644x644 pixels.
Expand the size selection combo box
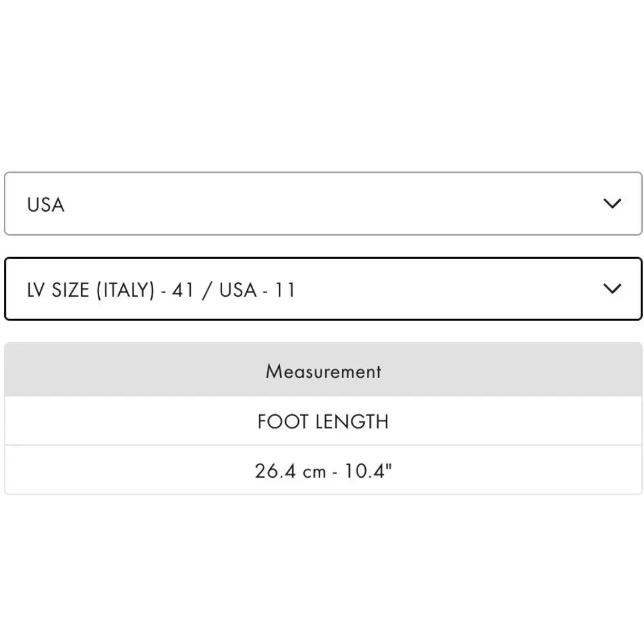pyautogui.click(x=323, y=289)
